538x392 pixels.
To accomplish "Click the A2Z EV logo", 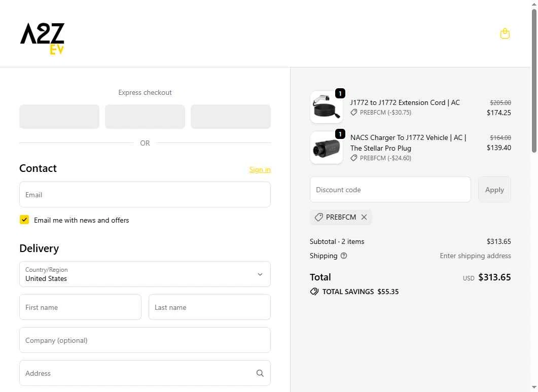I will (x=42, y=39).
